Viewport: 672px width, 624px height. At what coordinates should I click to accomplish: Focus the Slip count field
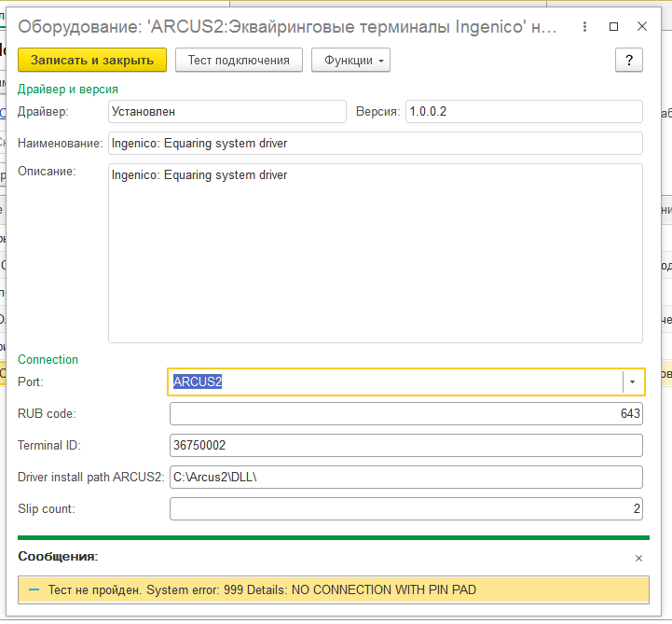point(405,509)
